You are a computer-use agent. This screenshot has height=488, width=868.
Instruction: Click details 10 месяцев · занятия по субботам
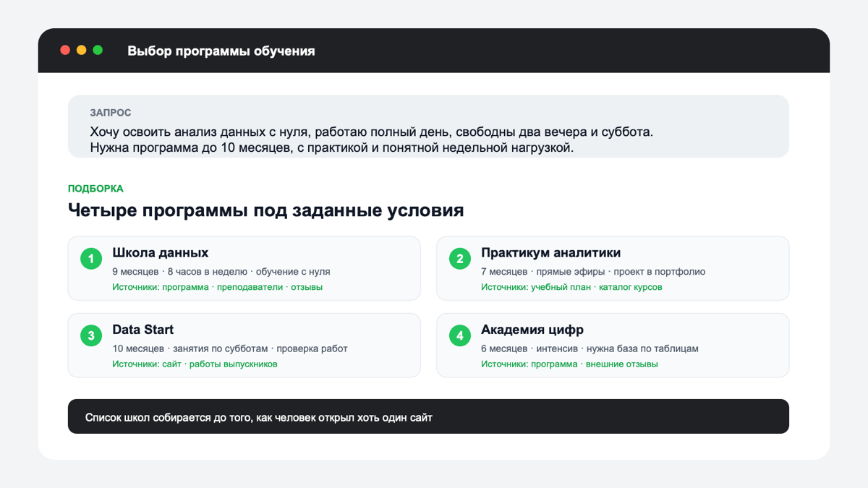tap(230, 348)
